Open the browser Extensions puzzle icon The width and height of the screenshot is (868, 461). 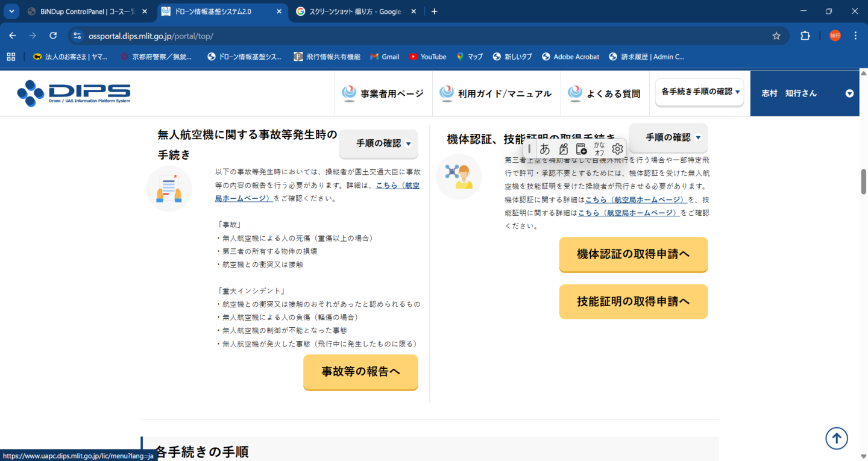(x=805, y=36)
